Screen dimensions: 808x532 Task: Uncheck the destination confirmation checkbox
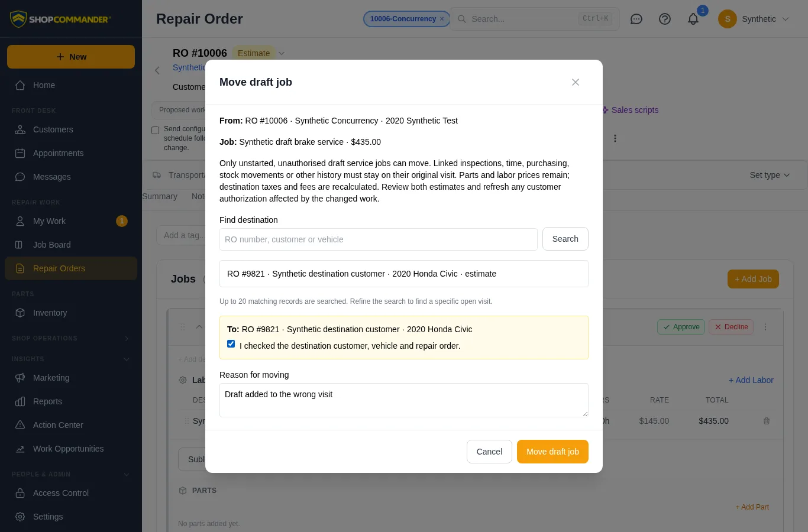(231, 344)
